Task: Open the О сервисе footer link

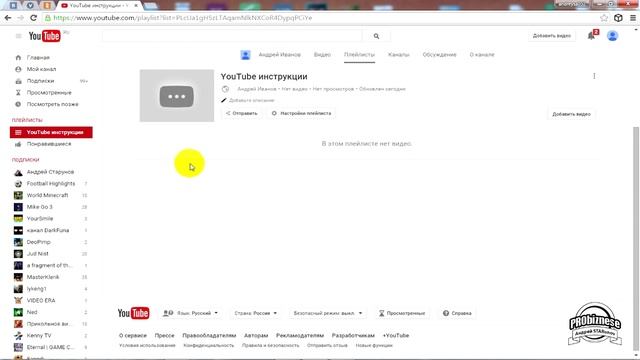Action: click(x=133, y=336)
